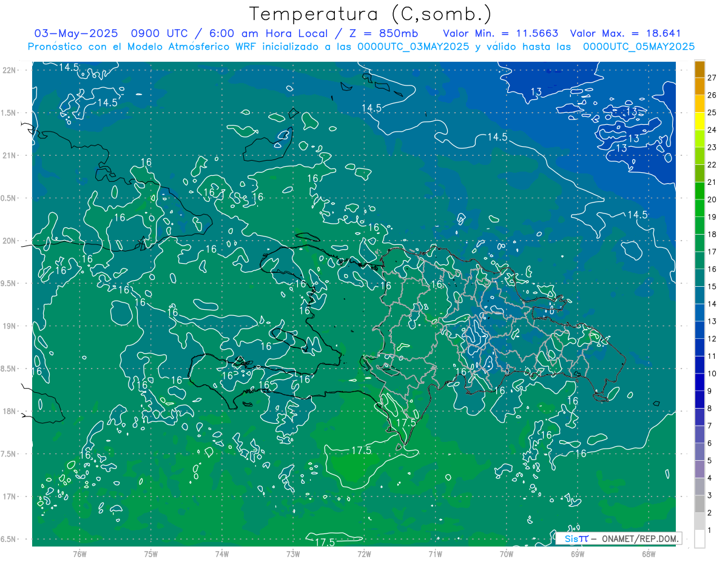728x562 pixels.
Task: Click the valid-until time '0000UTC_05MAY2025'
Action: pyautogui.click(x=639, y=47)
